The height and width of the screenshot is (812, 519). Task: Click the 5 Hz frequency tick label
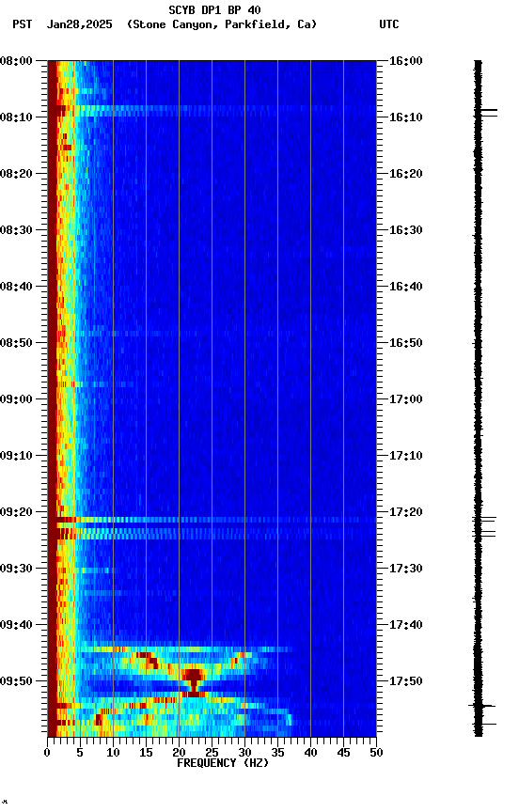(x=80, y=753)
